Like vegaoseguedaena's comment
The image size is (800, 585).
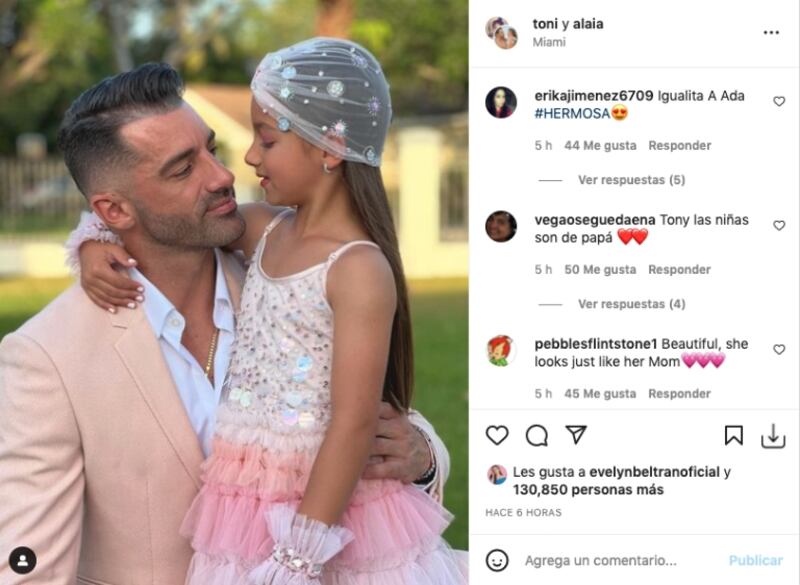[779, 225]
